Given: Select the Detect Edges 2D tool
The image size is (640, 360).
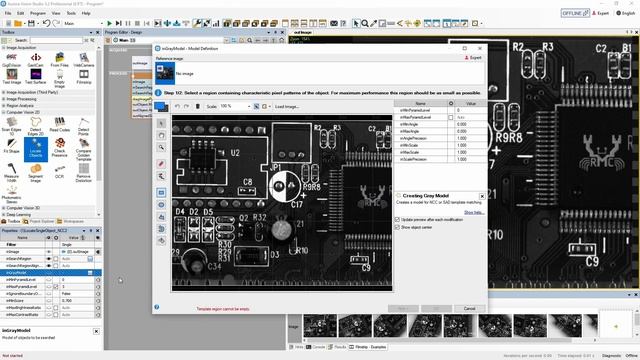Looking at the screenshot, I should point(36,126).
